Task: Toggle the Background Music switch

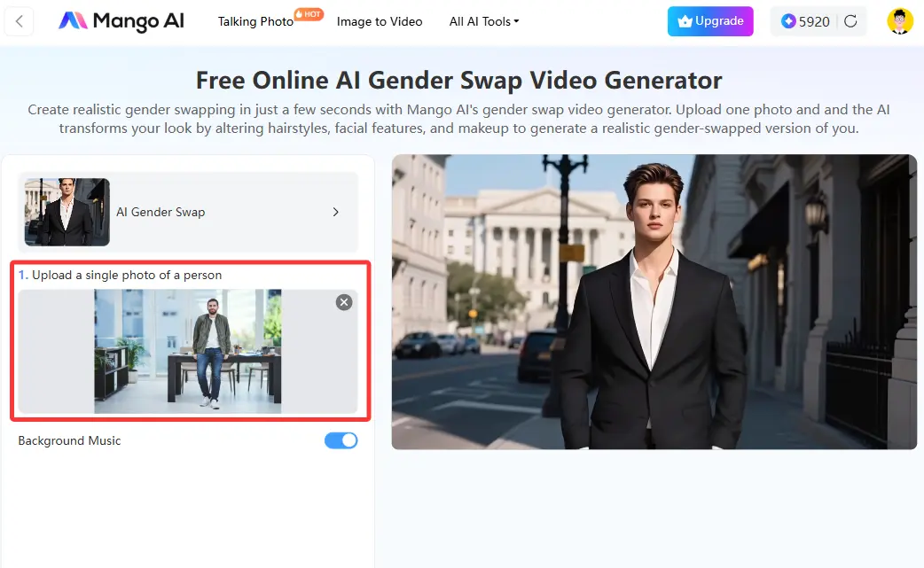Action: pos(341,440)
